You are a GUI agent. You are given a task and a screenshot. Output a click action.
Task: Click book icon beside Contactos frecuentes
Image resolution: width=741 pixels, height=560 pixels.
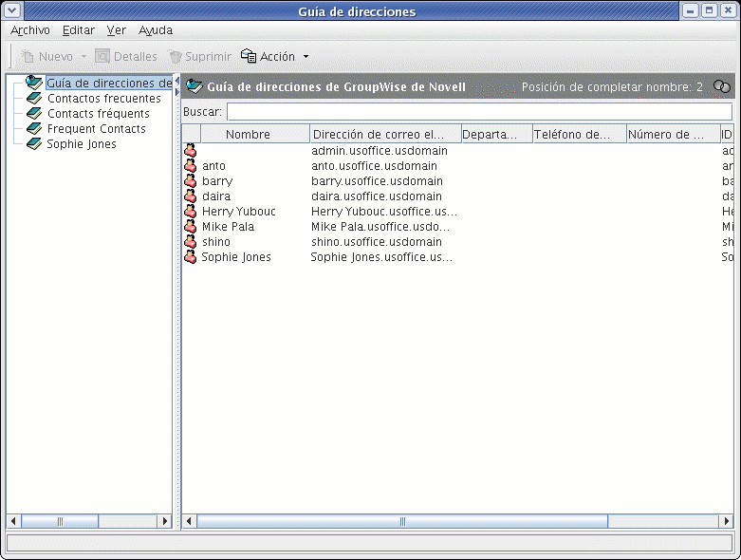[34, 99]
